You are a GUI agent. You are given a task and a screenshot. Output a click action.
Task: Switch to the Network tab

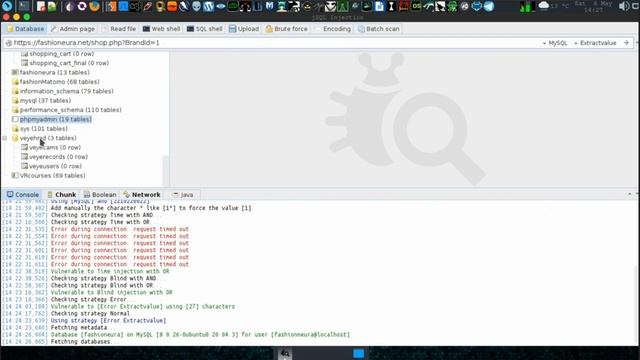click(x=142, y=195)
